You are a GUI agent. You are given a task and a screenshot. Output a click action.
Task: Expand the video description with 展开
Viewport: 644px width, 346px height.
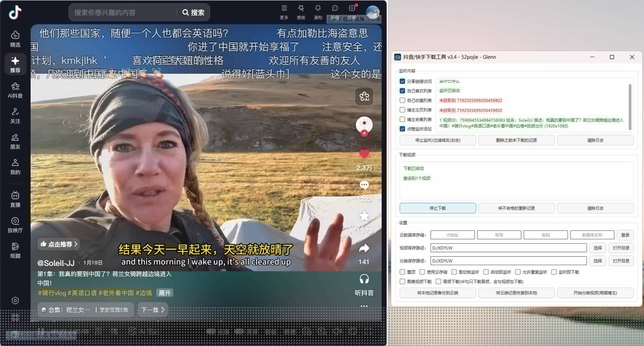[165, 293]
